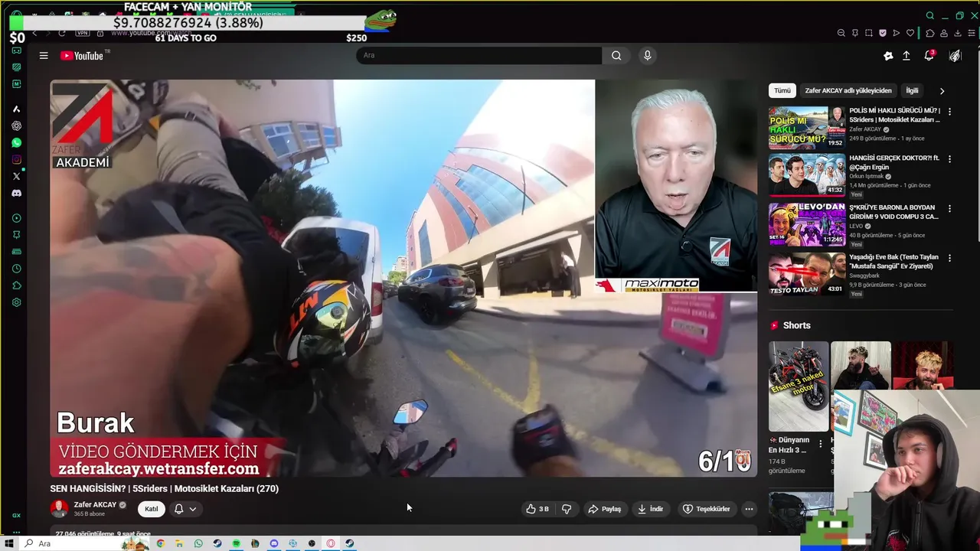980x551 pixels.
Task: Click the Teşekkürler thanks button
Action: click(x=706, y=509)
